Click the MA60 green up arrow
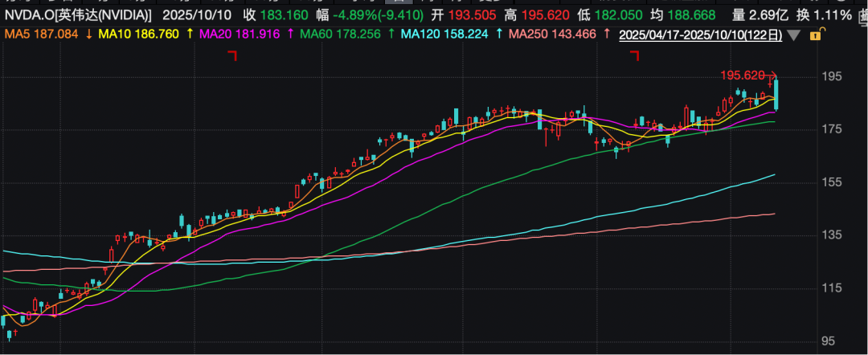868x355 pixels. tap(391, 35)
